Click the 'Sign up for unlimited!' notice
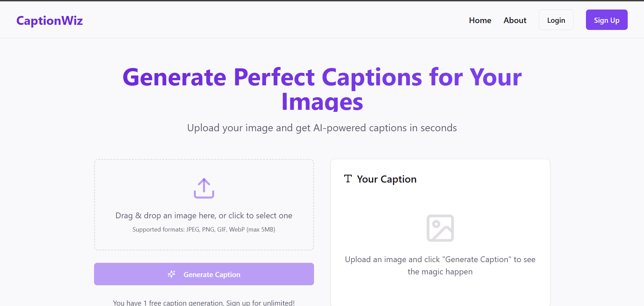644x306 pixels. [204, 302]
